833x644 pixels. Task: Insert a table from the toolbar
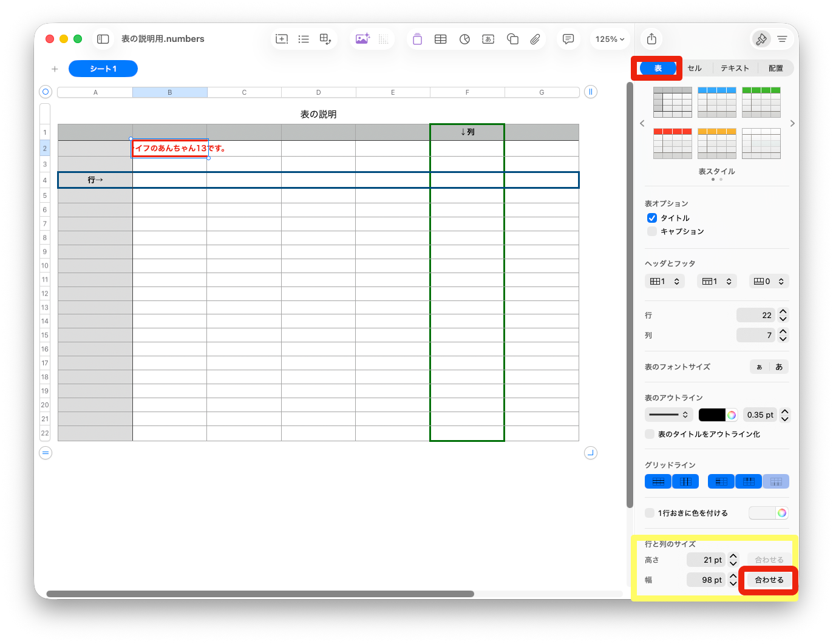[441, 39]
